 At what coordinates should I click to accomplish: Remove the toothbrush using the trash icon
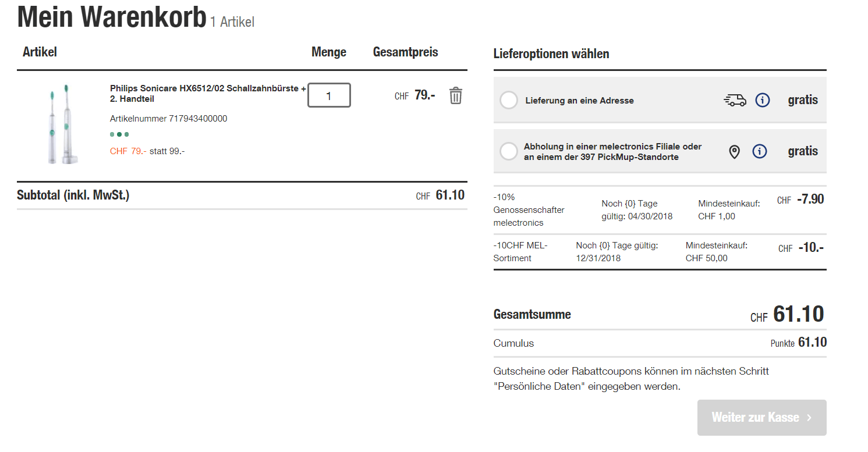pyautogui.click(x=455, y=95)
